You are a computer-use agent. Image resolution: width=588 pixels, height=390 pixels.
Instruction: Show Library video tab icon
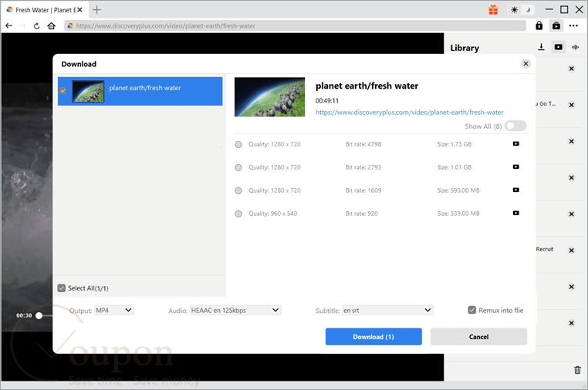(x=559, y=47)
